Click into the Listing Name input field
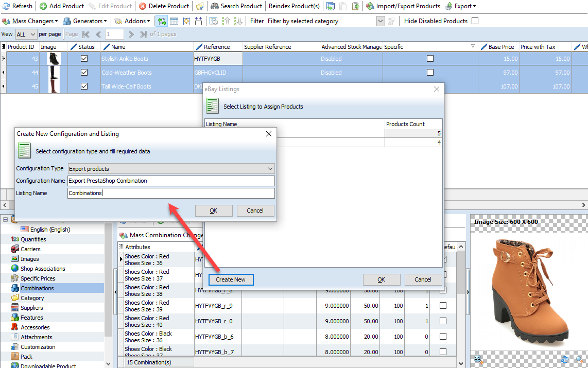The width and height of the screenshot is (588, 368). click(x=171, y=193)
